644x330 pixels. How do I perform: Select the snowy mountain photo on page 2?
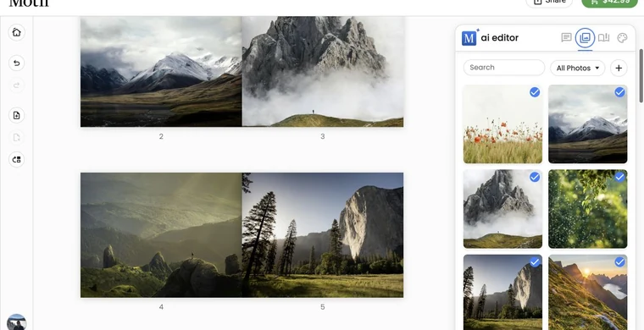point(161,71)
